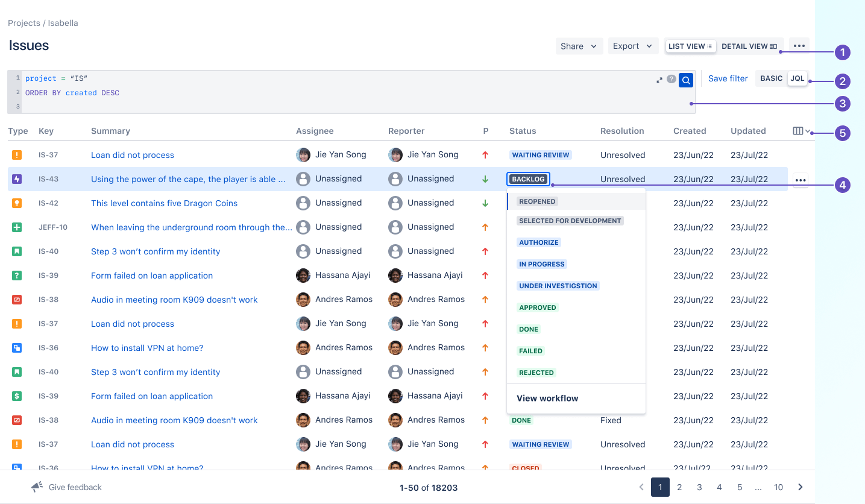The width and height of the screenshot is (865, 504).
Task: Click the Give feedback megaphone icon
Action: pyautogui.click(x=37, y=487)
